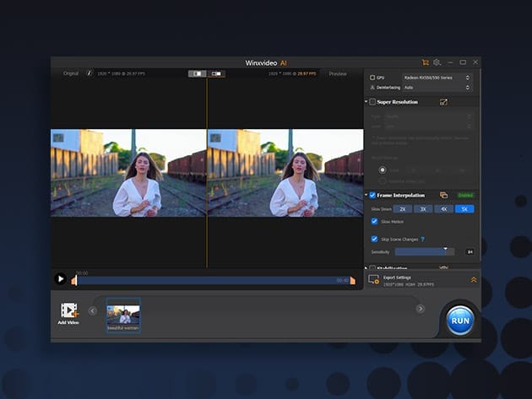532x399 pixels.
Task: Enable the Super Resolution checkbox
Action: 372,102
